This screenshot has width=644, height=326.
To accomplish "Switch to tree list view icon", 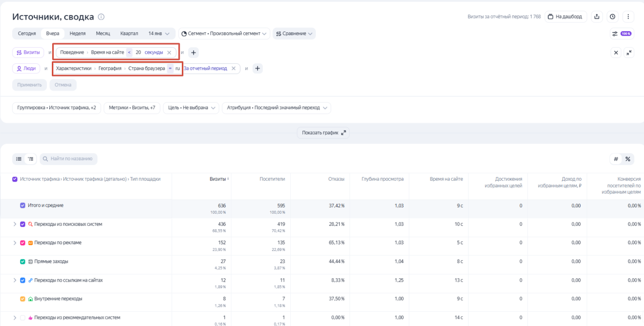I will pyautogui.click(x=31, y=159).
